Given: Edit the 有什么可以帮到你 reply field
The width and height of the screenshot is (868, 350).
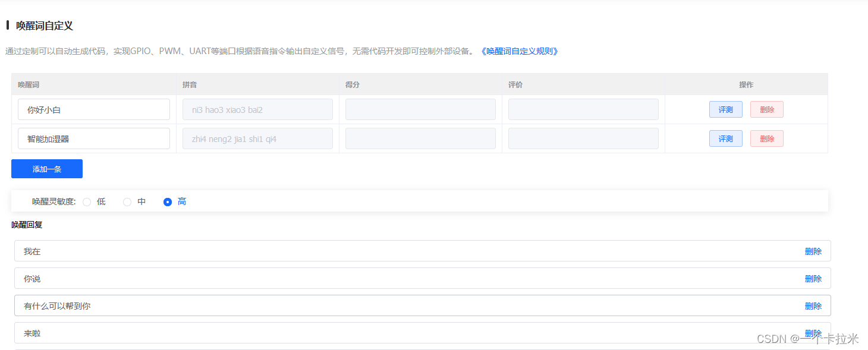Looking at the screenshot, I should pyautogui.click(x=422, y=305).
